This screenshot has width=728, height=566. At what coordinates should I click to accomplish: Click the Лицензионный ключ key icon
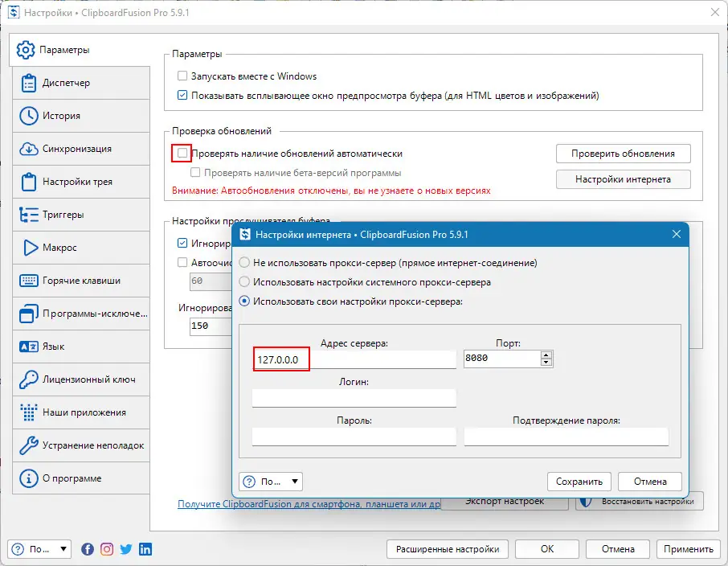pos(29,379)
